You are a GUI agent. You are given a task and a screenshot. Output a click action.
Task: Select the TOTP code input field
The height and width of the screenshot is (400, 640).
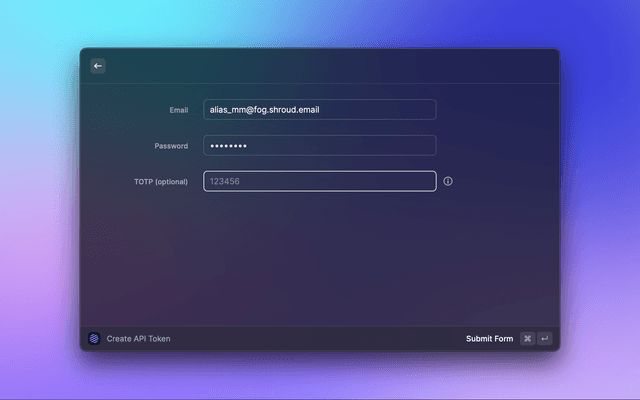click(x=319, y=182)
